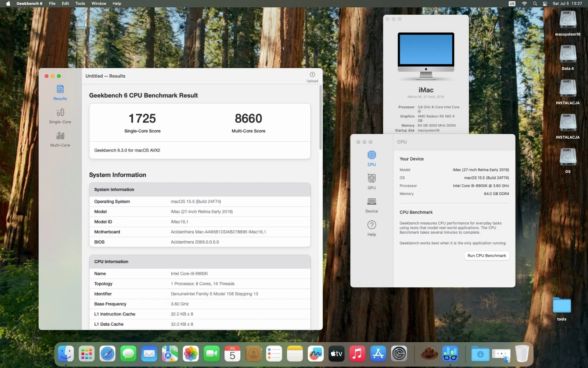Open Freeform from the Dock

coord(316,354)
